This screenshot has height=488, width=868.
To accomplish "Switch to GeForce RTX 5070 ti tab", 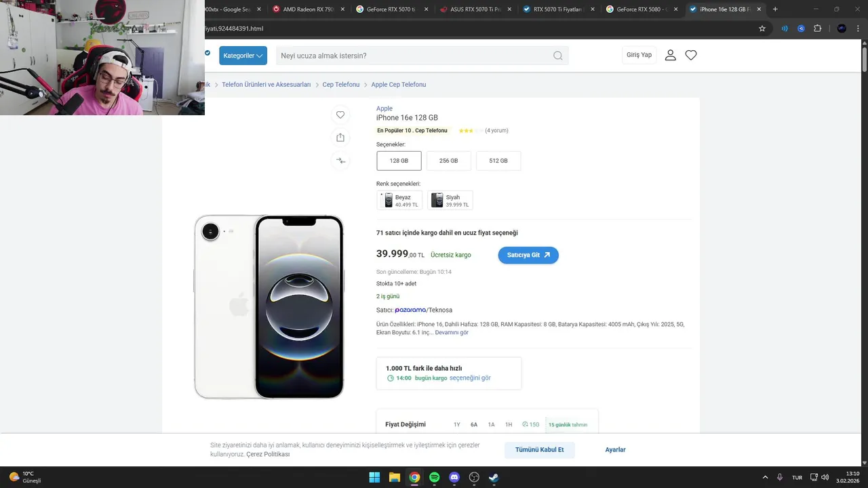I will pyautogui.click(x=393, y=9).
